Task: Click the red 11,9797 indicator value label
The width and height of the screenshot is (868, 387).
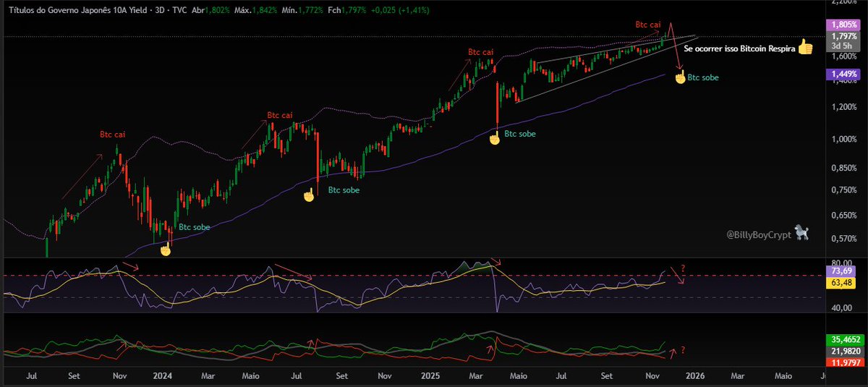Action: (845, 361)
